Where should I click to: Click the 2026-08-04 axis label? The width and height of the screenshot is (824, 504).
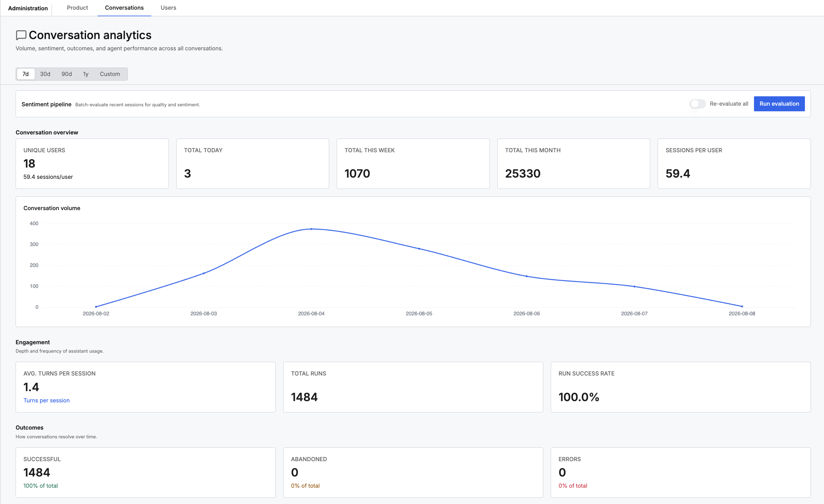tap(311, 313)
